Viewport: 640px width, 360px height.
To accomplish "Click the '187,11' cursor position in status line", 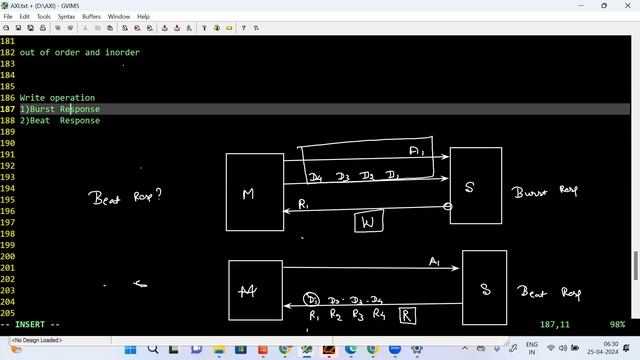I will click(554, 324).
